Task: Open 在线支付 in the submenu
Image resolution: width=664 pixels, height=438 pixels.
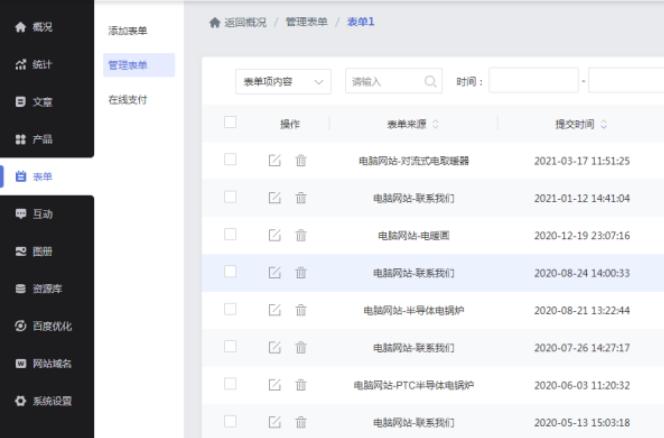Action: 128,100
